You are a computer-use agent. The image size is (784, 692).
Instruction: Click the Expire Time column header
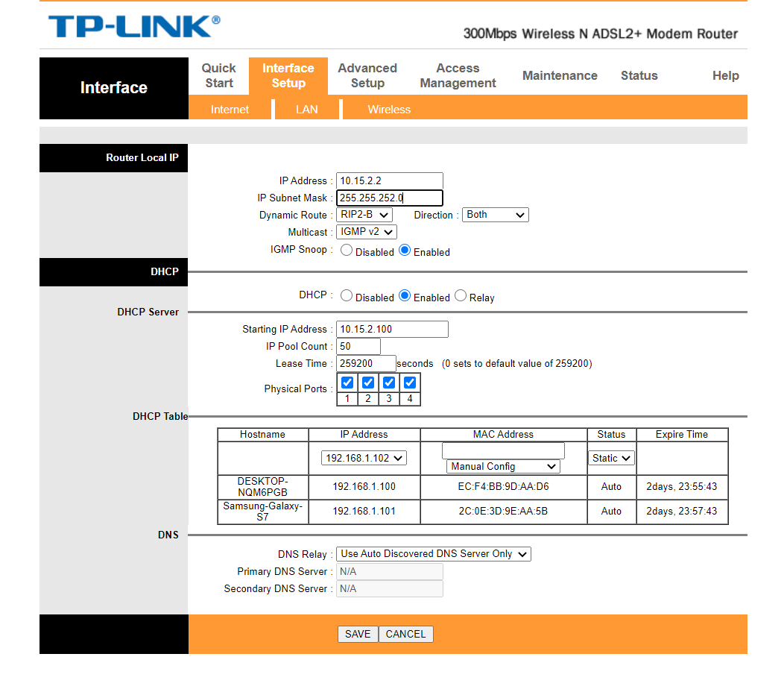click(681, 434)
